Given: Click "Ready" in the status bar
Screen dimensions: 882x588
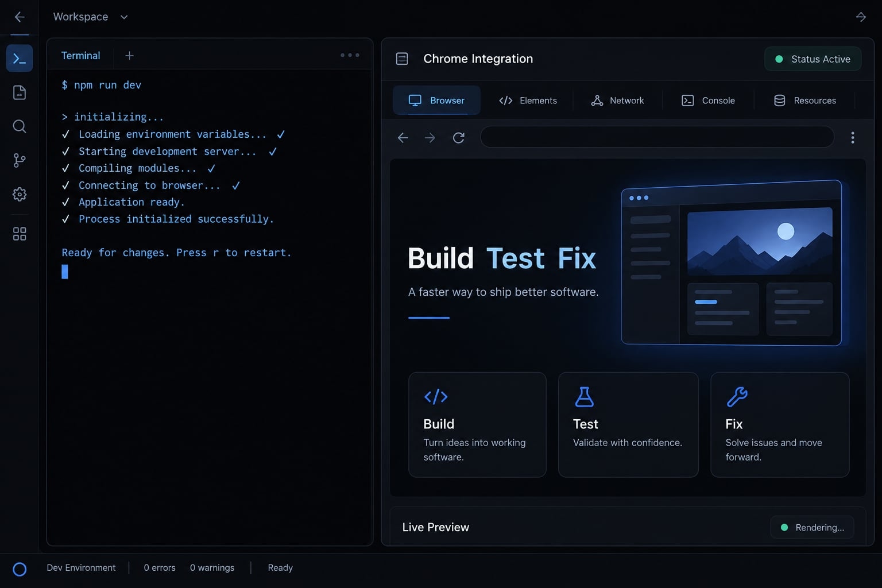Looking at the screenshot, I should click(280, 568).
